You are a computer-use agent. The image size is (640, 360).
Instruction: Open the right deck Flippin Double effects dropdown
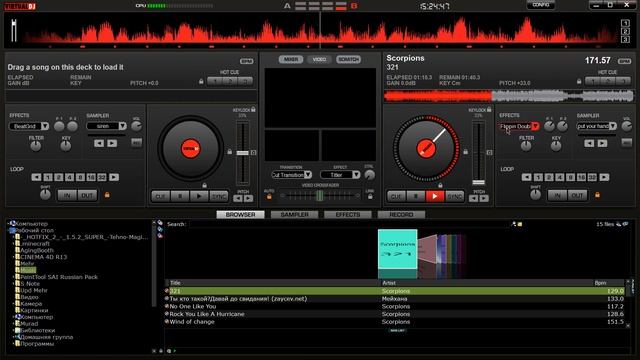click(535, 126)
